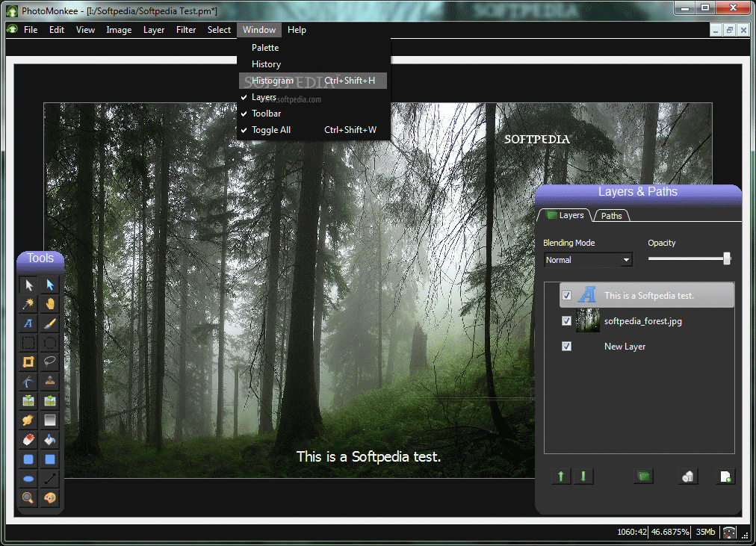Select the orange crop frame tool

28,362
